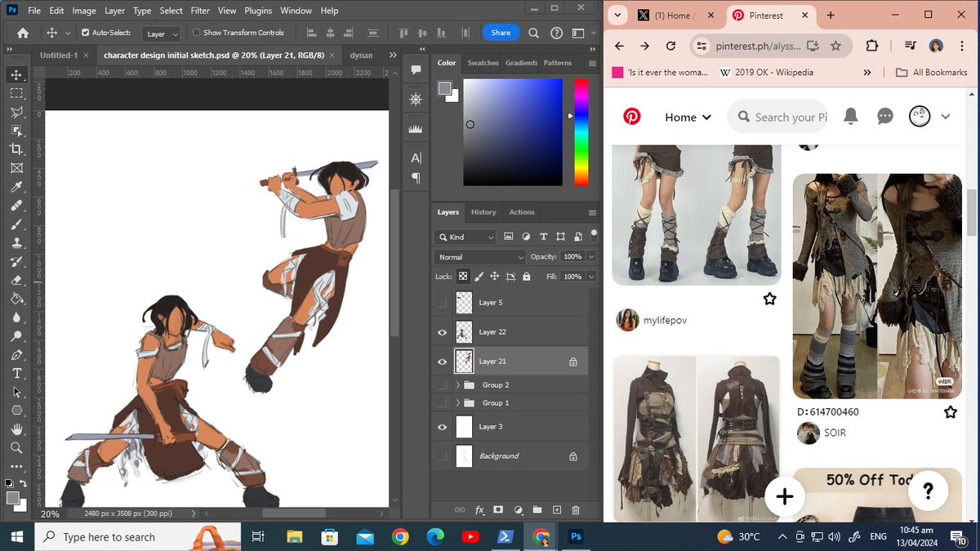Show the Background layer visibility box
Screen dimensions: 980x551
442,455
